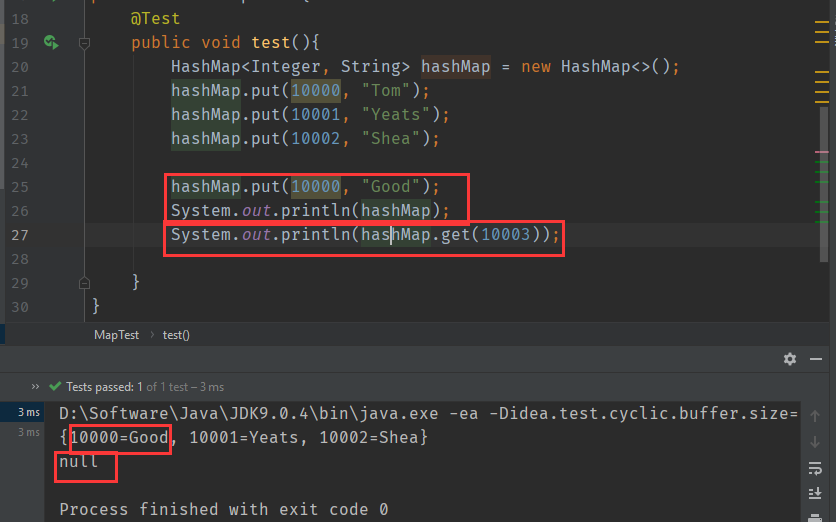Screen dimensions: 836x522
Task: Click the 'null' output line in the console
Action: pyautogui.click(x=79, y=462)
